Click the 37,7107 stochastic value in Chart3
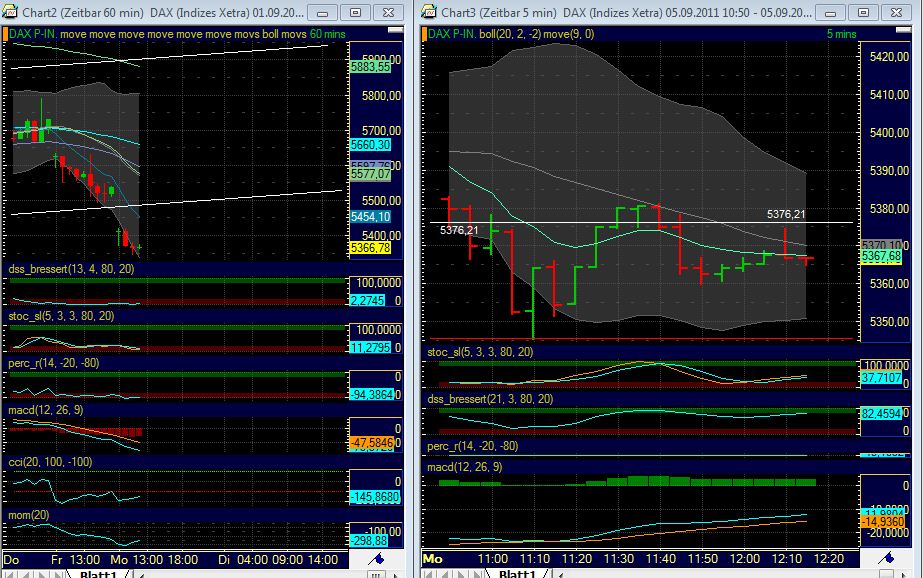 881,377
